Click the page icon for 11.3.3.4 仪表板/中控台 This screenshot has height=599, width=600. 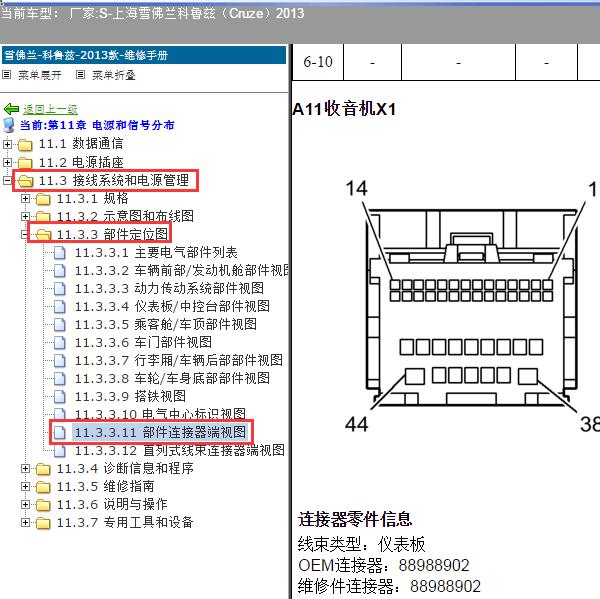pos(59,307)
